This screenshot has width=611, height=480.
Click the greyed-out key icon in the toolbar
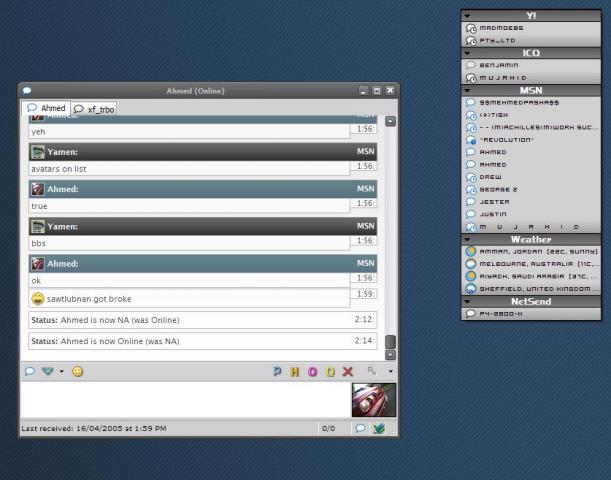click(x=371, y=371)
